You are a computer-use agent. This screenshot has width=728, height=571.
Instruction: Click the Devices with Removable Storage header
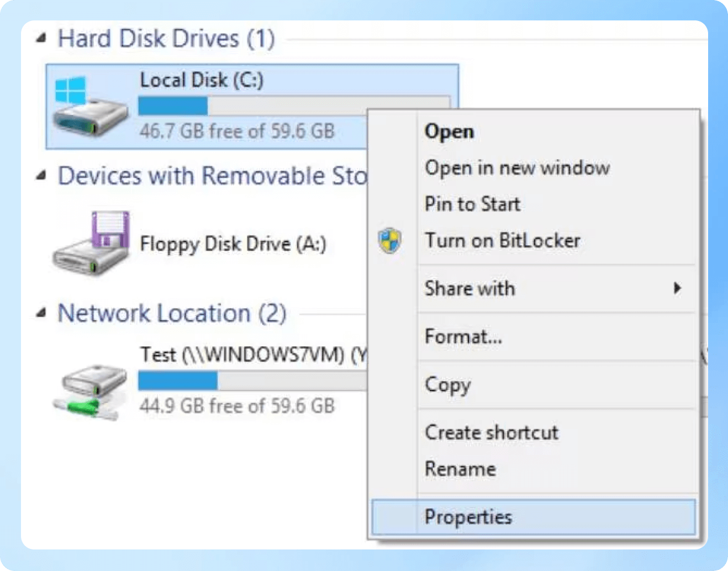pos(213,176)
